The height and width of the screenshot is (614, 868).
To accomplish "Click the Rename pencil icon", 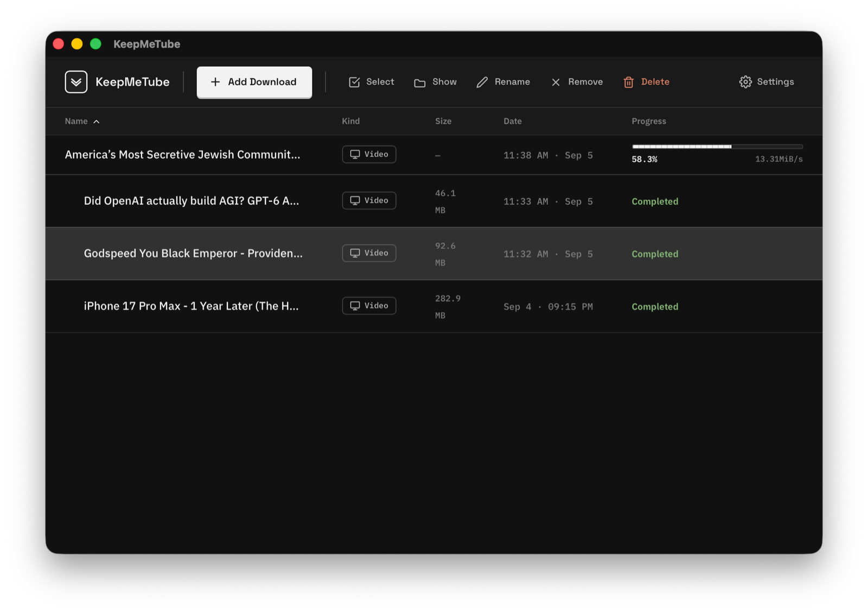I will pos(482,82).
